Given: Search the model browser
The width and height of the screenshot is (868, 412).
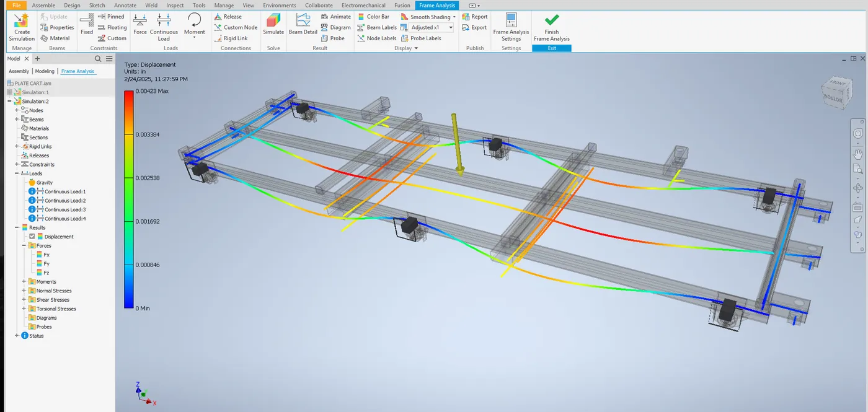Looking at the screenshot, I should pos(98,59).
